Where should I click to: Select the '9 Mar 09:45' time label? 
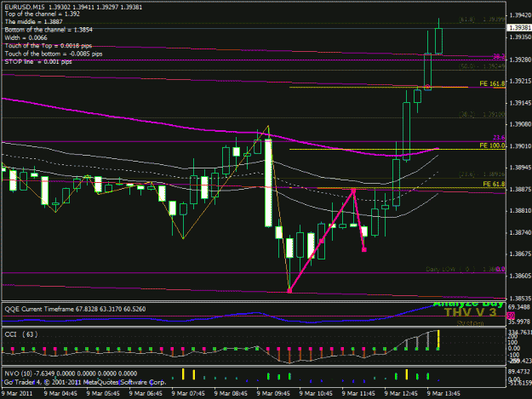point(273,394)
